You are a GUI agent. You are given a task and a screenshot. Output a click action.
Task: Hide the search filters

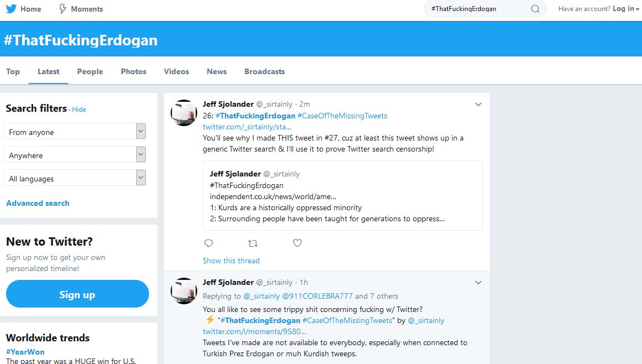[79, 109]
